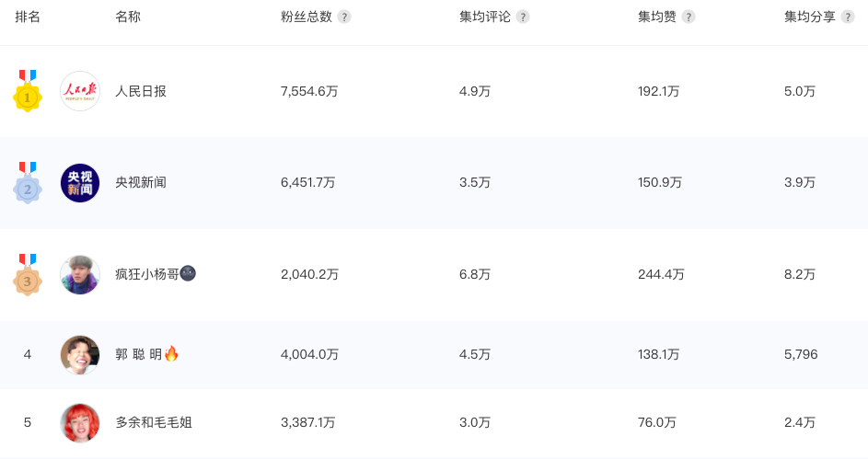Select the 疯狂小杨哥 name
Screen dimensions: 868x459
pyautogui.click(x=146, y=274)
